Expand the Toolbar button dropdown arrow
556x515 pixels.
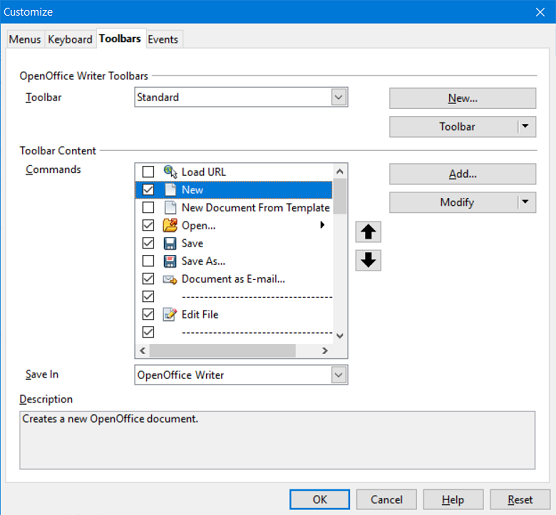pyautogui.click(x=526, y=126)
